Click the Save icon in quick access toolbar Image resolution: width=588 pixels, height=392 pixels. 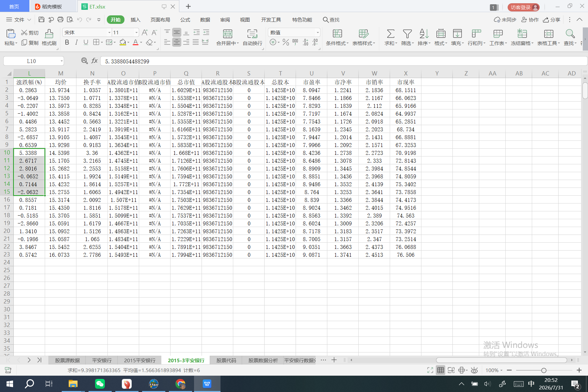[41, 20]
